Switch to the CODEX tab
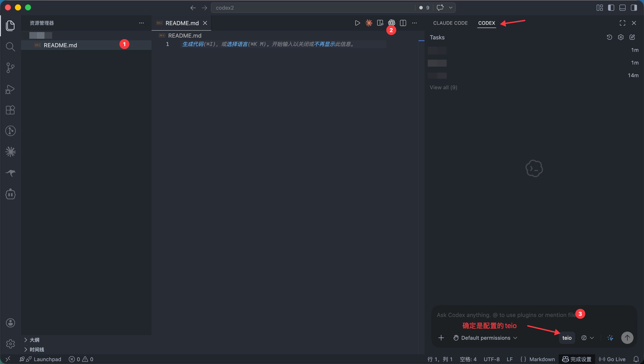The height and width of the screenshot is (364, 644). point(486,23)
